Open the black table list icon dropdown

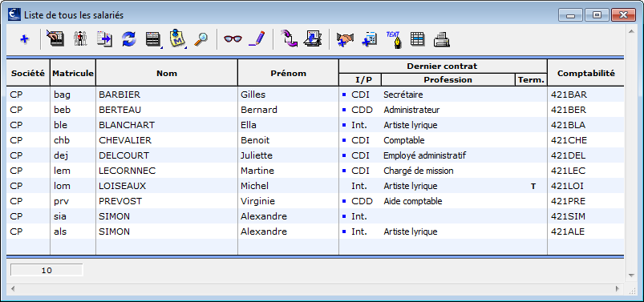point(153,39)
